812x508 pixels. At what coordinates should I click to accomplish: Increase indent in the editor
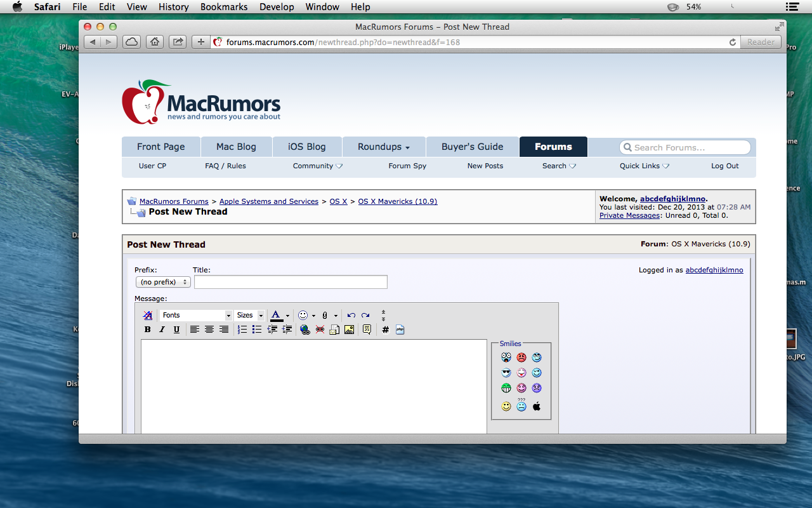(x=287, y=330)
